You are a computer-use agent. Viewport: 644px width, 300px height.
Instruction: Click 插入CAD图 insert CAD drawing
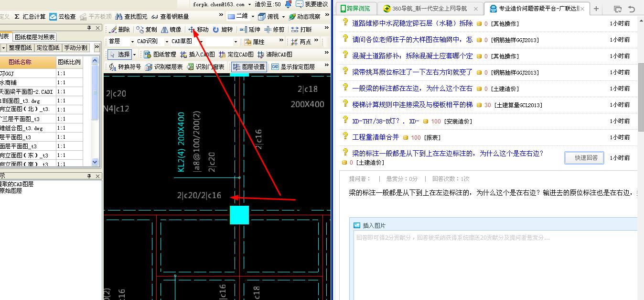197,54
